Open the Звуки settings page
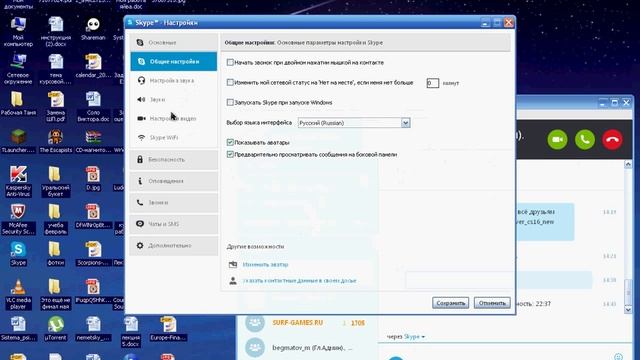The width and height of the screenshot is (640, 360). coord(174,100)
